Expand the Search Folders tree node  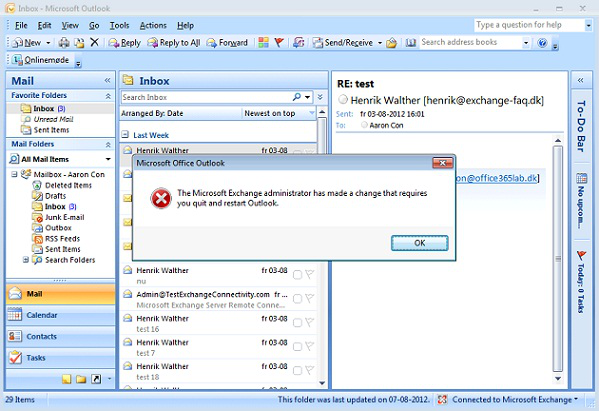click(x=26, y=260)
